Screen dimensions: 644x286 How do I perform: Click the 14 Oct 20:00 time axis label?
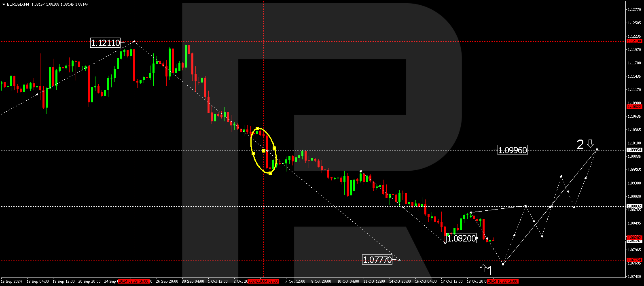pyautogui.click(x=400, y=281)
